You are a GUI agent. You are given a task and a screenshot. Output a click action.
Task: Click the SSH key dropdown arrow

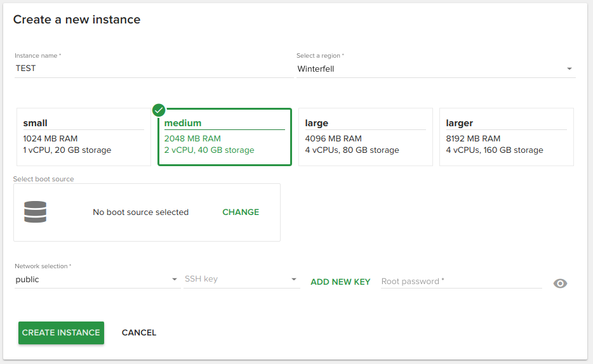tap(294, 280)
